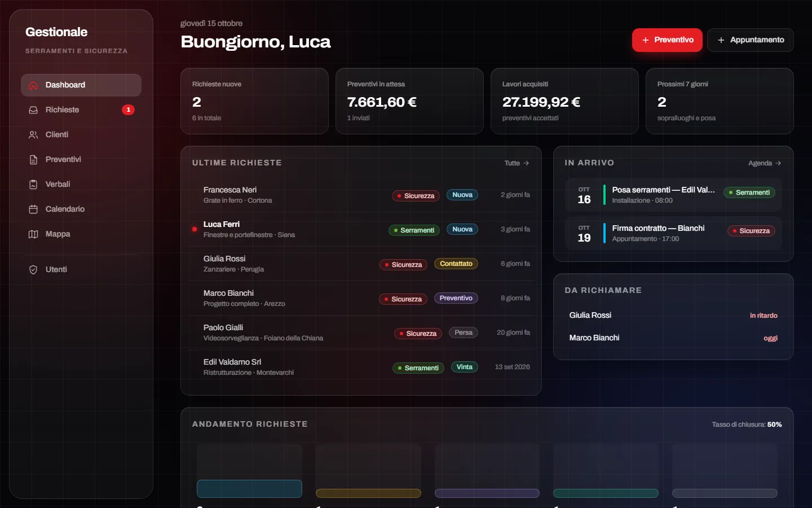812x508 pixels.
Task: Click Serramenti tag on Luca Ferri row
Action: coord(414,230)
